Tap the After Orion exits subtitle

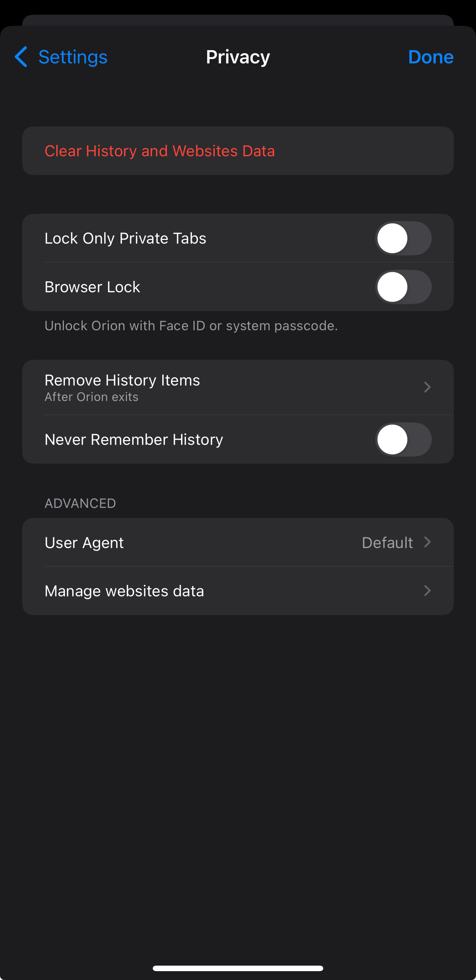click(x=92, y=397)
